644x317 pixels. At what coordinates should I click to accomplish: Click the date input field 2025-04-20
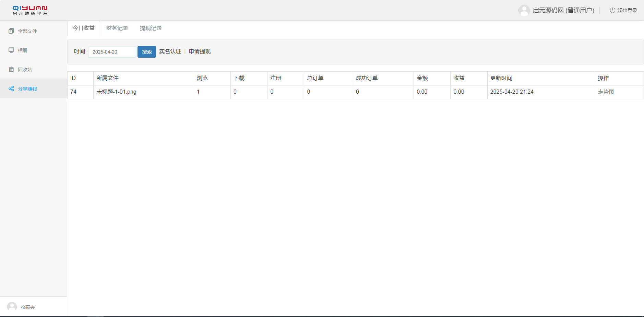(112, 52)
